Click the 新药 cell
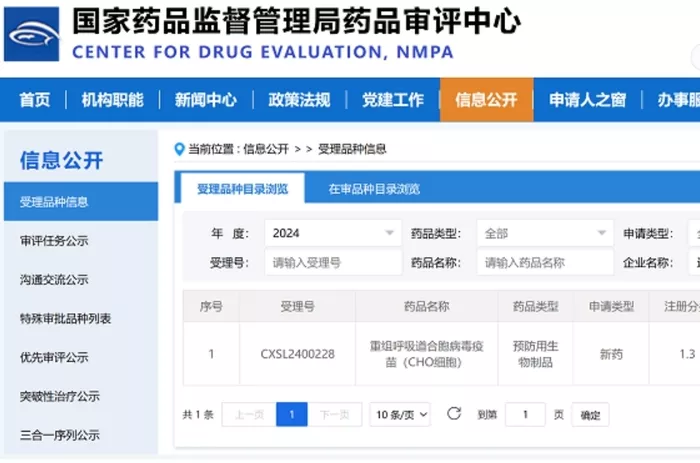This screenshot has width=700, height=463. point(611,354)
